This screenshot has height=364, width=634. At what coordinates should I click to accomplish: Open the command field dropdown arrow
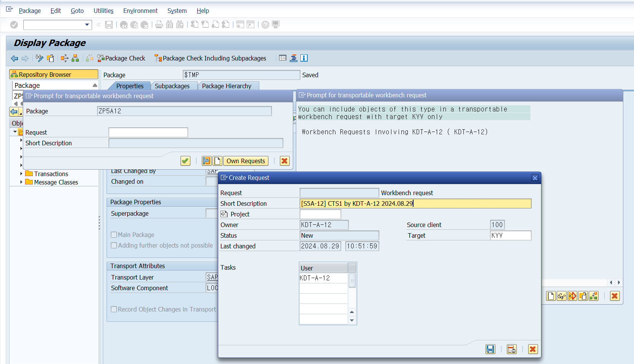[x=87, y=25]
